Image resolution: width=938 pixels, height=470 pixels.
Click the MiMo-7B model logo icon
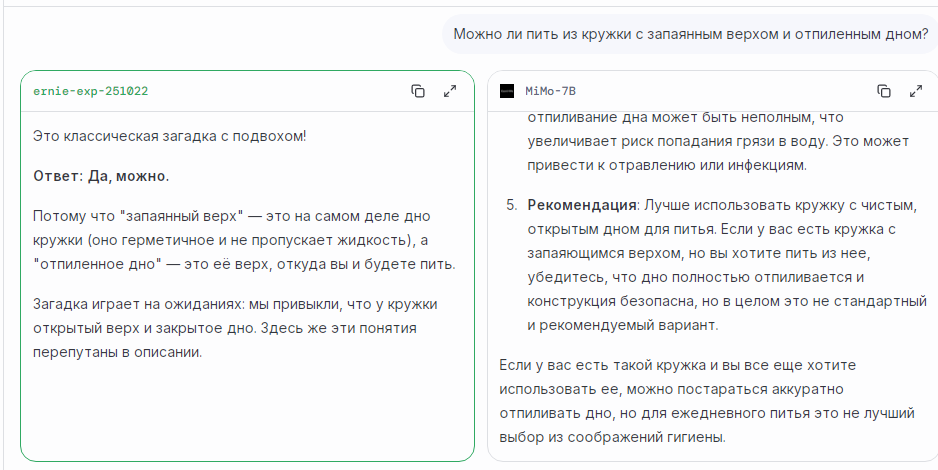(507, 91)
